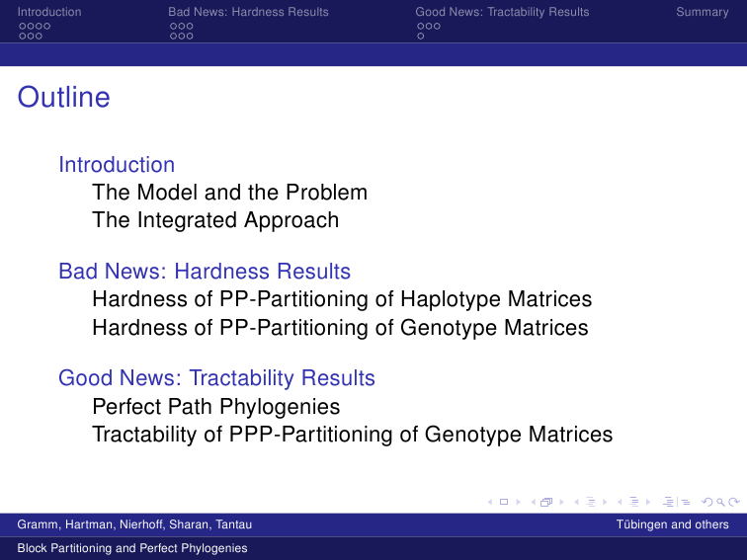Click the subsection navigation icon
747x560 pixels.
coord(591,502)
